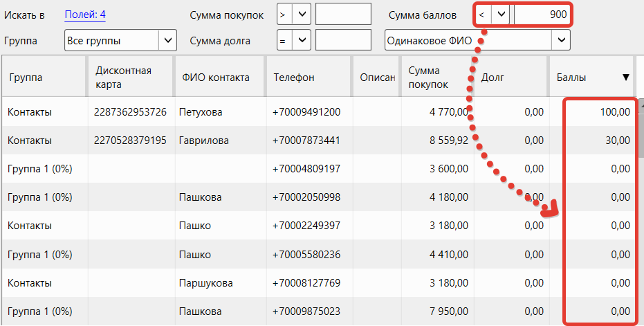Select phone +70005580236 cell

click(310, 255)
